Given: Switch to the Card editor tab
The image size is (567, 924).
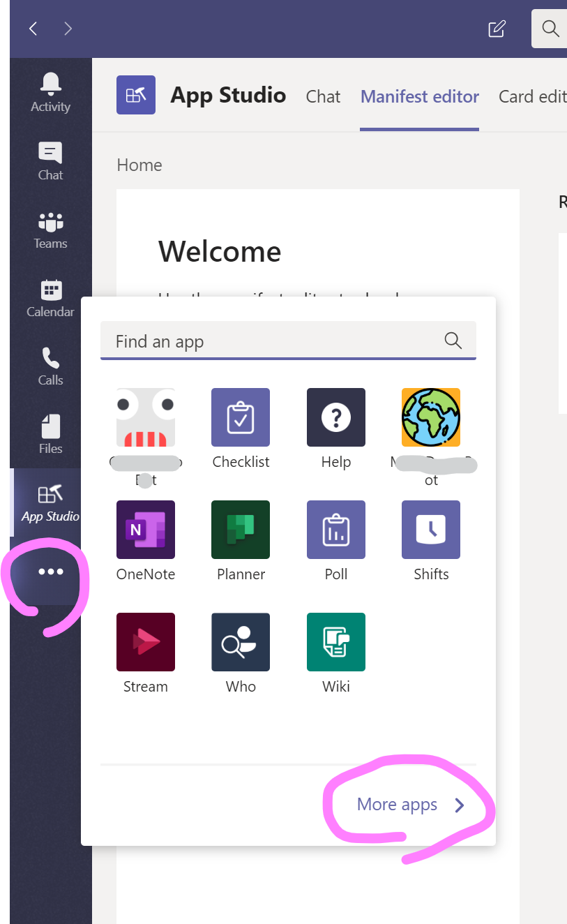Looking at the screenshot, I should 533,96.
